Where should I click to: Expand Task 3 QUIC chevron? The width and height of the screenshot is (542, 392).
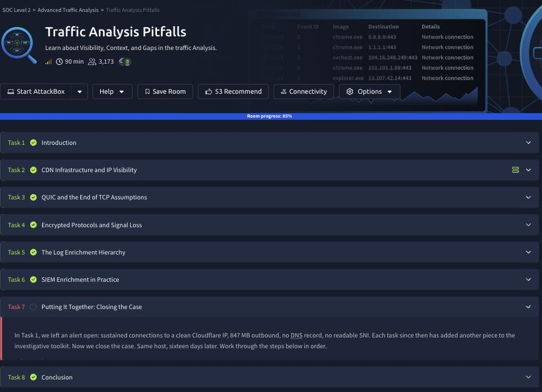click(528, 197)
